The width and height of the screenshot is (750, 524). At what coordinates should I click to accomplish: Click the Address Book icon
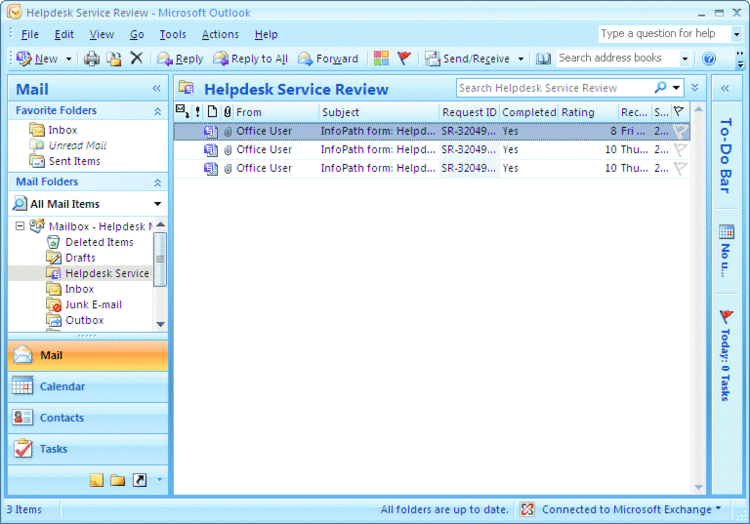coord(543,58)
